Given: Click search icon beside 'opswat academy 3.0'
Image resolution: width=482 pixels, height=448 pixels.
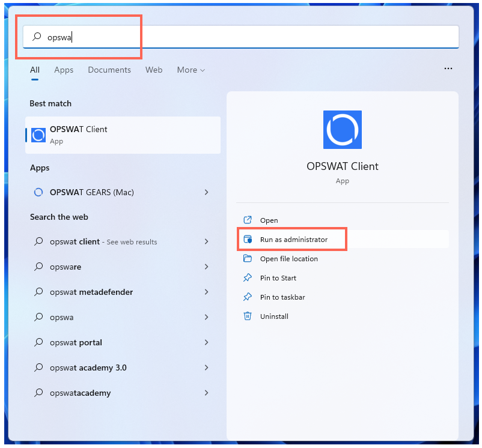Looking at the screenshot, I should [x=38, y=368].
